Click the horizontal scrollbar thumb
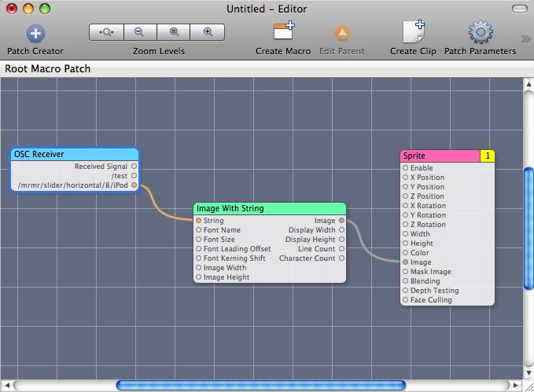Screen dimensions: 534x392 point(260,385)
